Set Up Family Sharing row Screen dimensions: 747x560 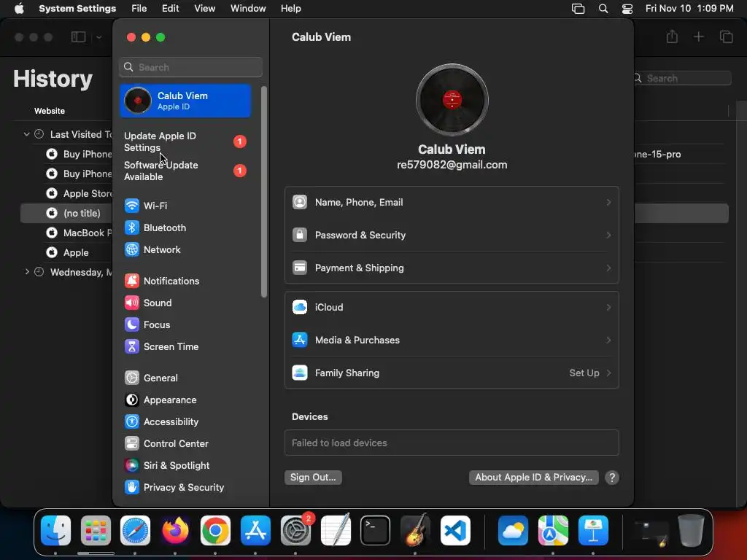click(452, 373)
